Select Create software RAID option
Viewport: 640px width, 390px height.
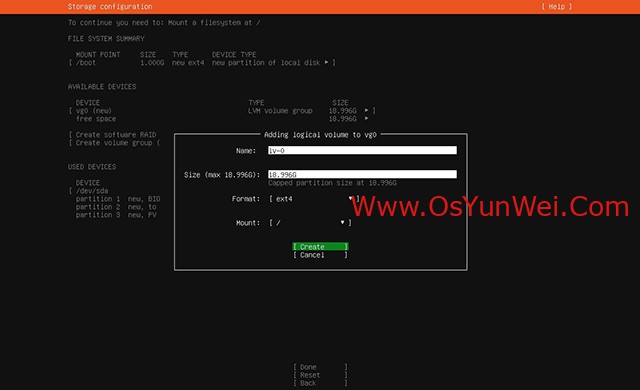point(113,135)
